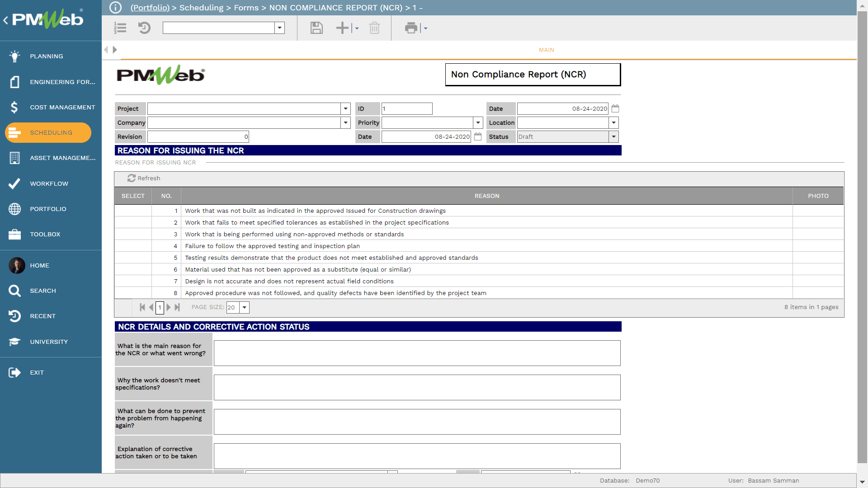Open the Page Size dropdown

pos(245,308)
